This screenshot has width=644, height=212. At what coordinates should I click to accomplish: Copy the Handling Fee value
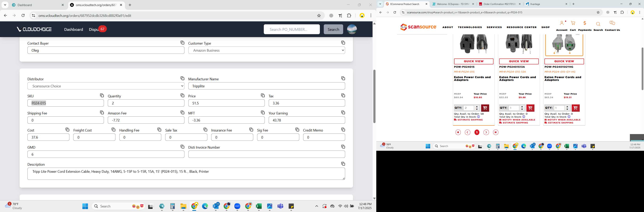click(159, 129)
